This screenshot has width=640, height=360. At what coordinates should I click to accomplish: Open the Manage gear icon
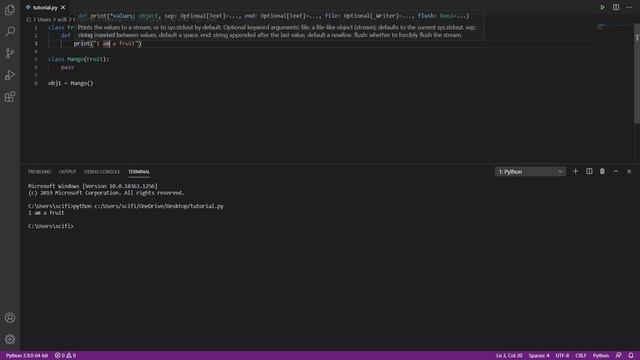10,339
